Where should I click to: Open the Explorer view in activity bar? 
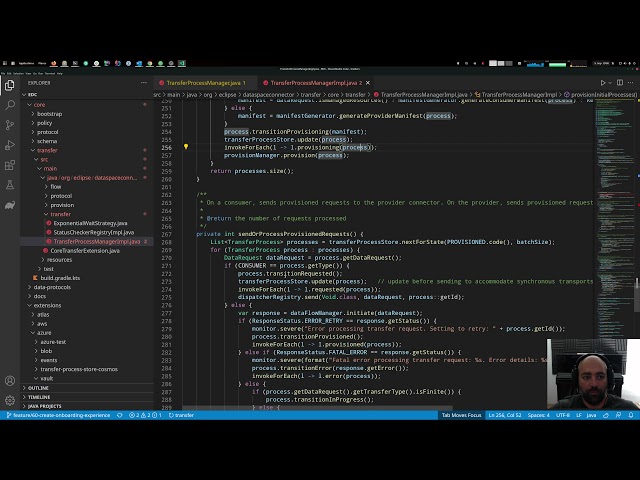tap(10, 85)
